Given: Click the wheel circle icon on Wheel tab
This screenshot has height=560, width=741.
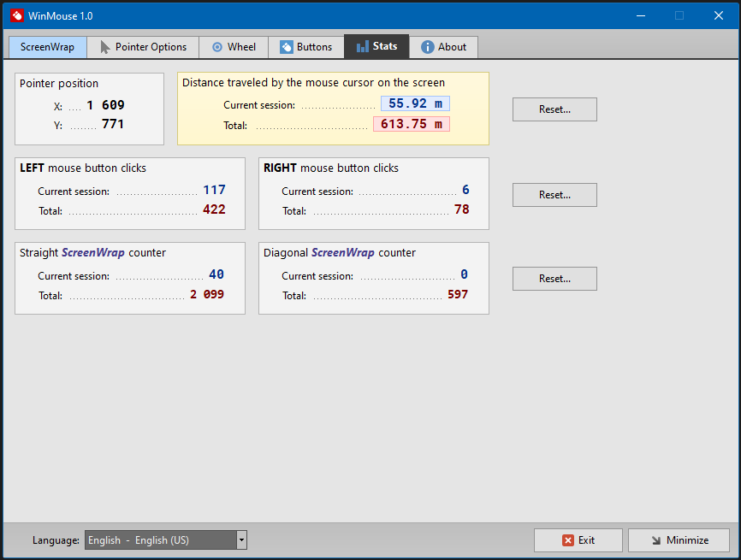Looking at the screenshot, I should (x=217, y=47).
